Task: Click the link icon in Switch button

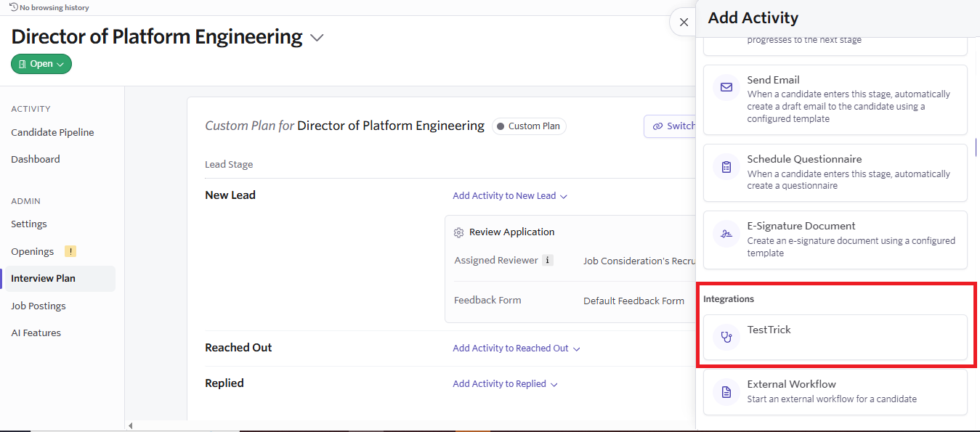Action: click(658, 126)
